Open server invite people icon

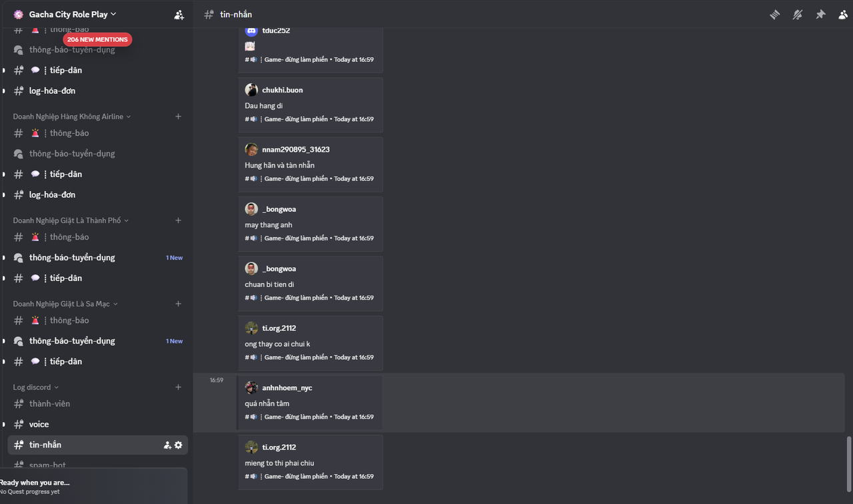pos(179,15)
